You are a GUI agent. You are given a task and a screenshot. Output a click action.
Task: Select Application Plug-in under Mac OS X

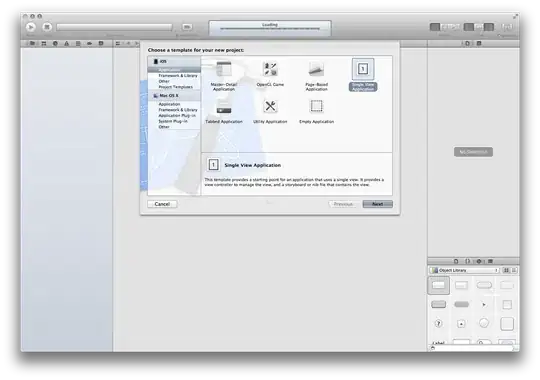coord(177,115)
